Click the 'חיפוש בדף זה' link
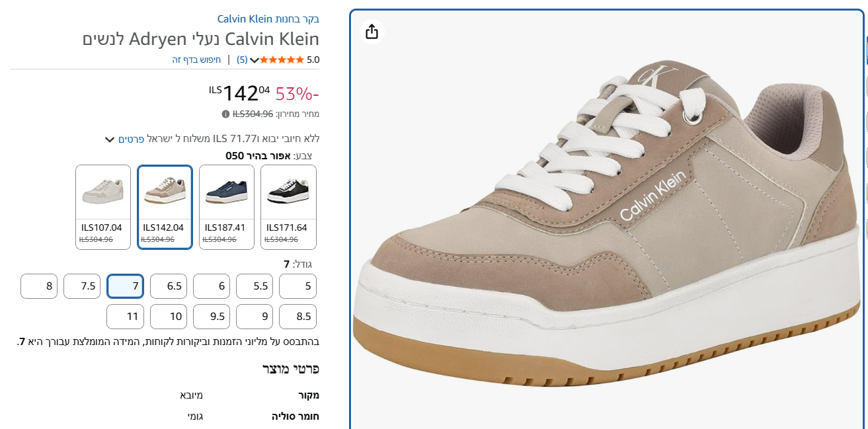The image size is (868, 429). pyautogui.click(x=197, y=59)
